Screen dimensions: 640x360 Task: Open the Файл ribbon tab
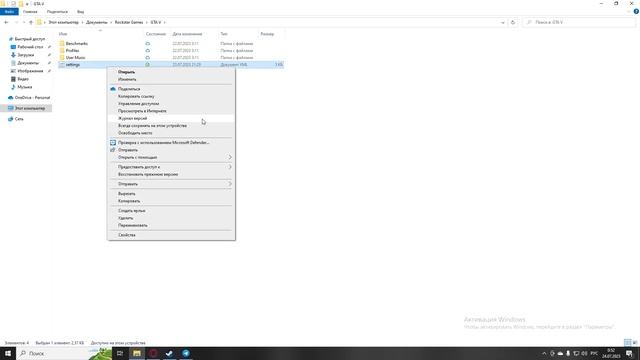click(9, 12)
